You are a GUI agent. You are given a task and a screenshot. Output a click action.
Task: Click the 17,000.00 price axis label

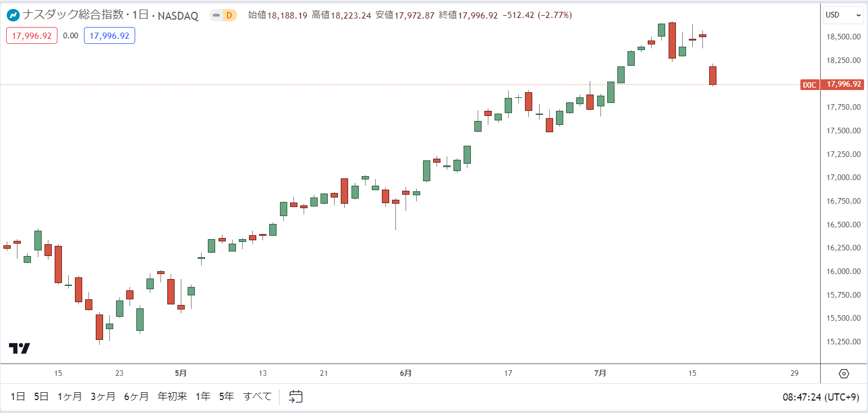tap(843, 177)
